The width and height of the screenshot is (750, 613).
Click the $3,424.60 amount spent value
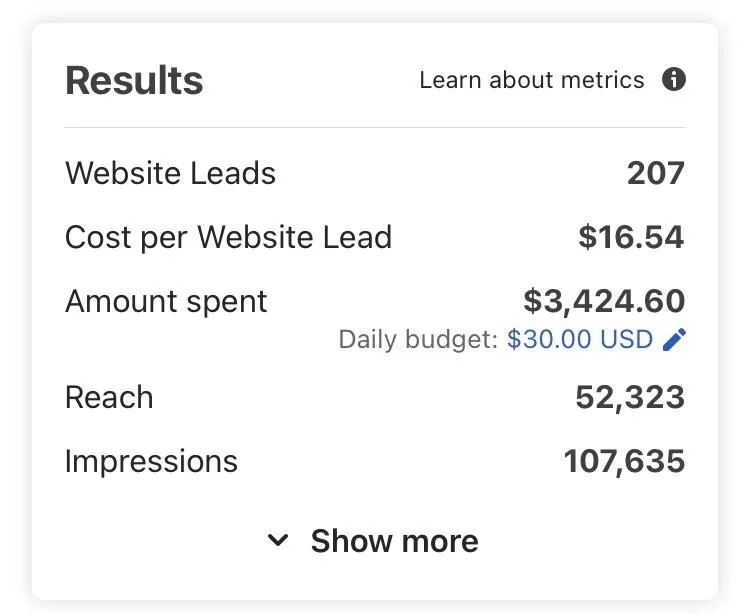click(604, 302)
